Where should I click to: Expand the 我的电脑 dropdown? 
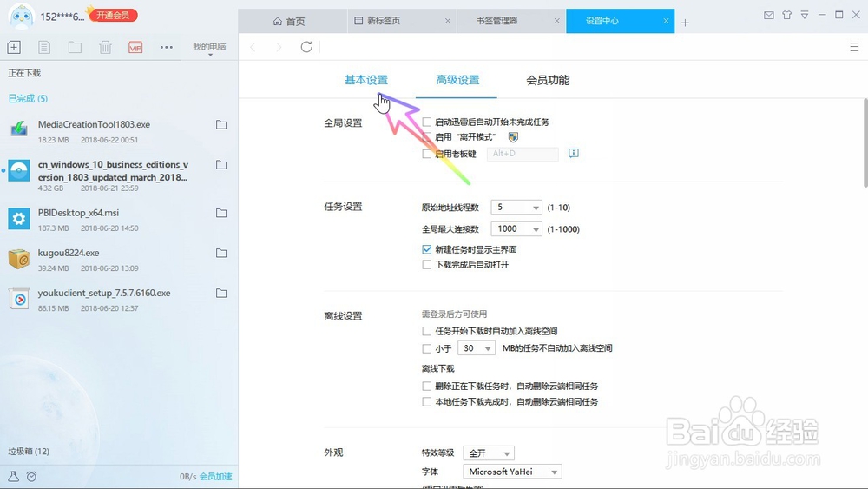(x=209, y=49)
